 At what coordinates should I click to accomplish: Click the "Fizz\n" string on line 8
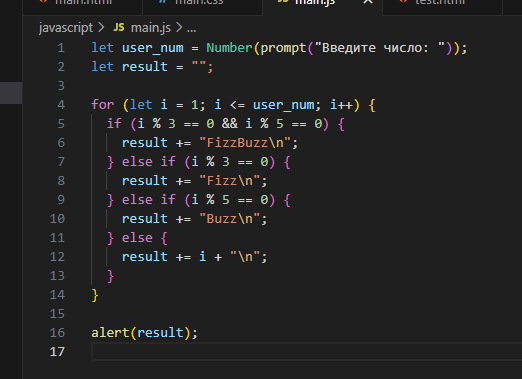click(230, 181)
